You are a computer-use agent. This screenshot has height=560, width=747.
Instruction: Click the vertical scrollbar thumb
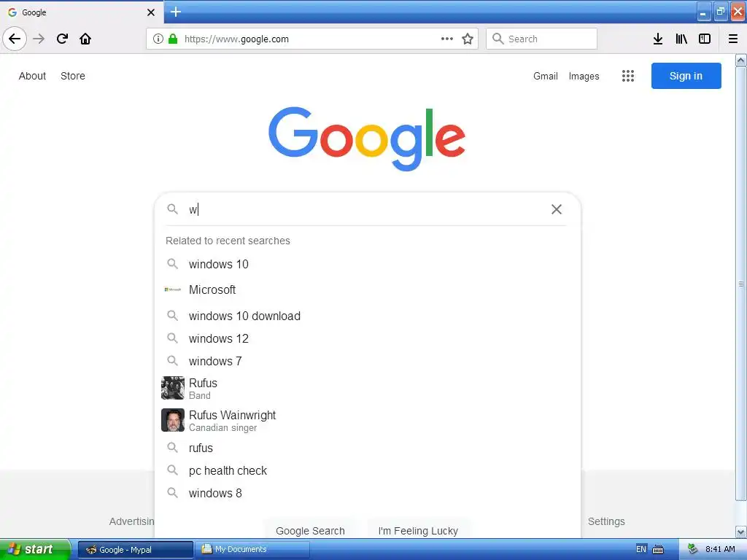(741, 284)
